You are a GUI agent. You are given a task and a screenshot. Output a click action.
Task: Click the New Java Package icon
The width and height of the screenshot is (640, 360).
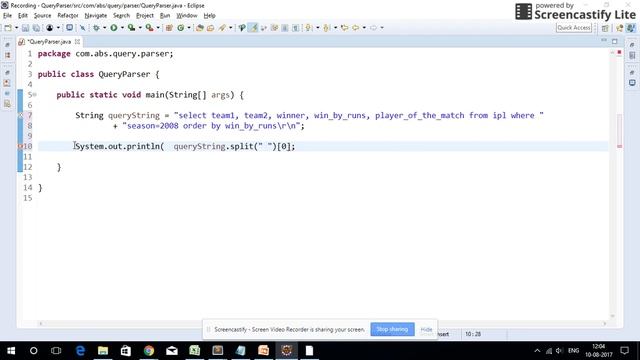click(169, 28)
